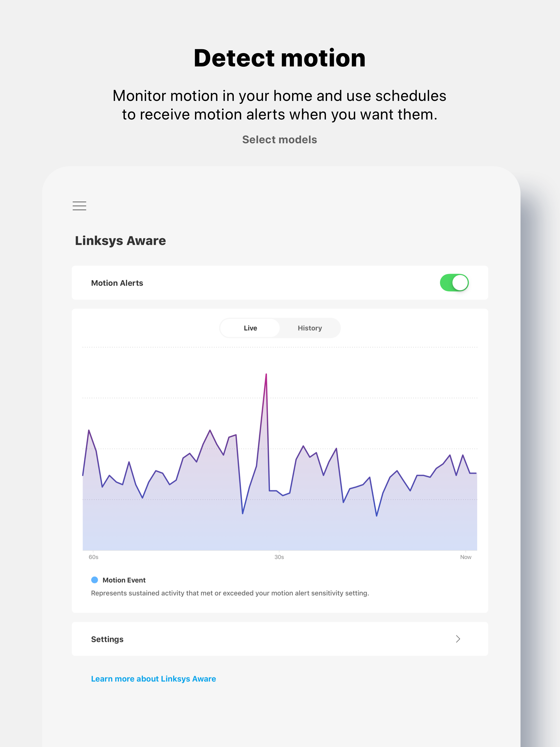Click the Linksys Aware heading
This screenshot has width=560, height=747.
(x=120, y=240)
